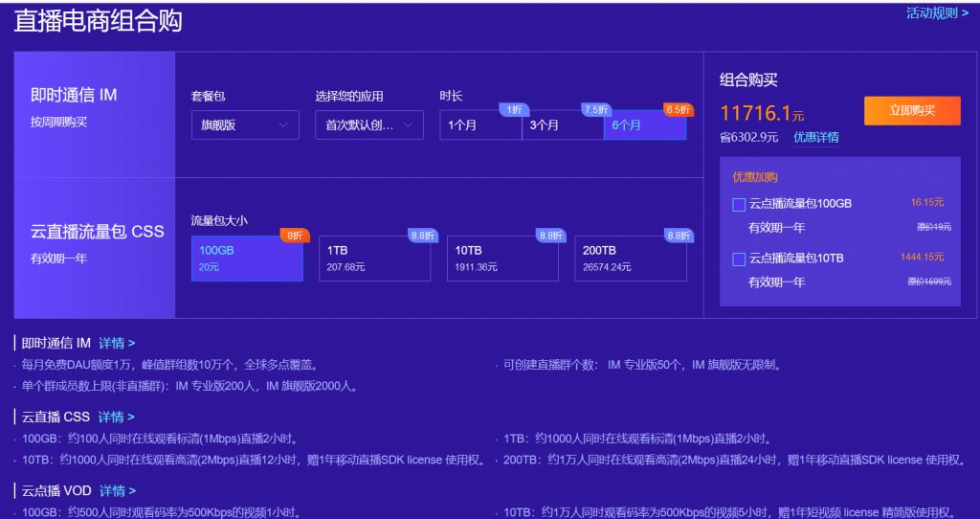The width and height of the screenshot is (980, 519).
Task: Click the 直播电商组合购 page title
Action: pyautogui.click(x=99, y=21)
